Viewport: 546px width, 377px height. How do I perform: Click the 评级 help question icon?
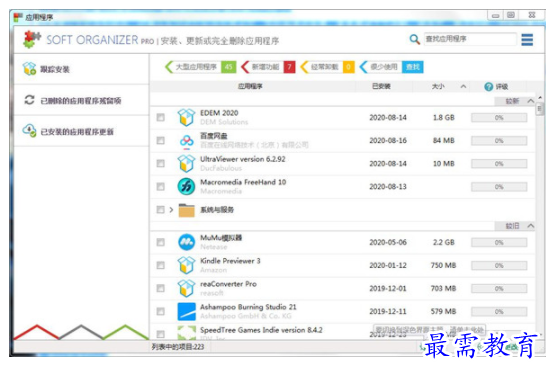tap(489, 87)
